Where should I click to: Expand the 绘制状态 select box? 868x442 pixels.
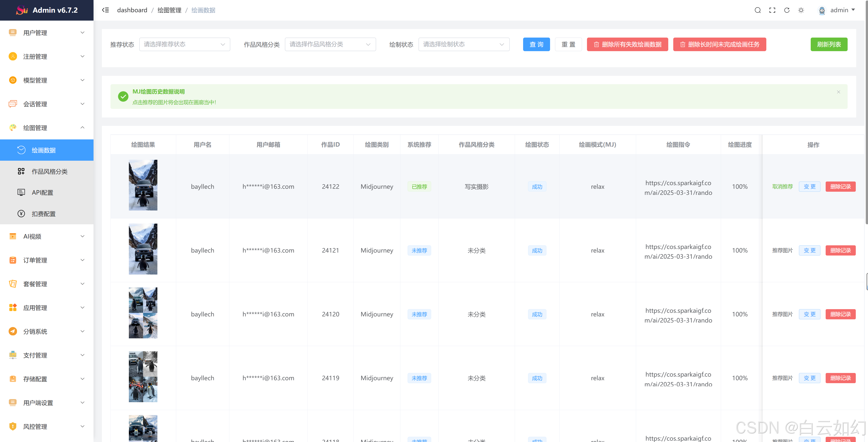tap(463, 44)
